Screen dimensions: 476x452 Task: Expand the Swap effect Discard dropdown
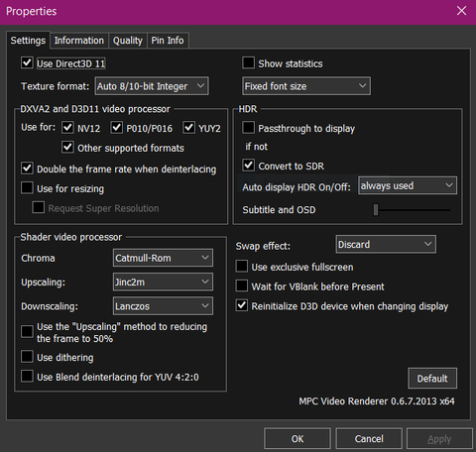386,245
